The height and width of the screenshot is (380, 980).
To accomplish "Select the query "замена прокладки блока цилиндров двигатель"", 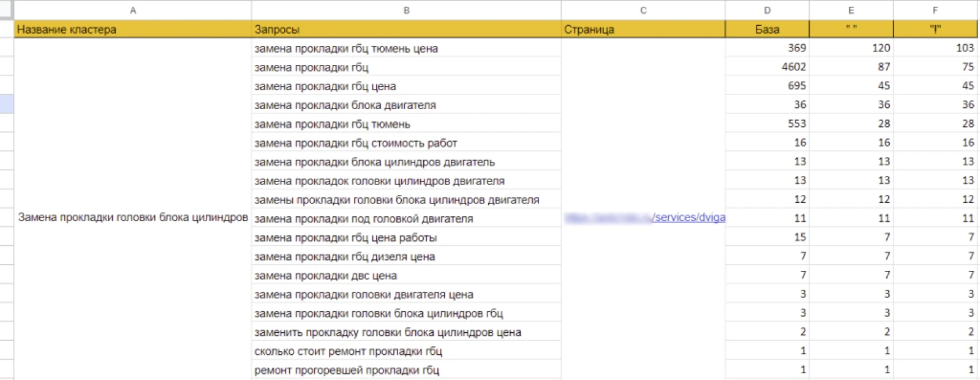I will pos(406,162).
